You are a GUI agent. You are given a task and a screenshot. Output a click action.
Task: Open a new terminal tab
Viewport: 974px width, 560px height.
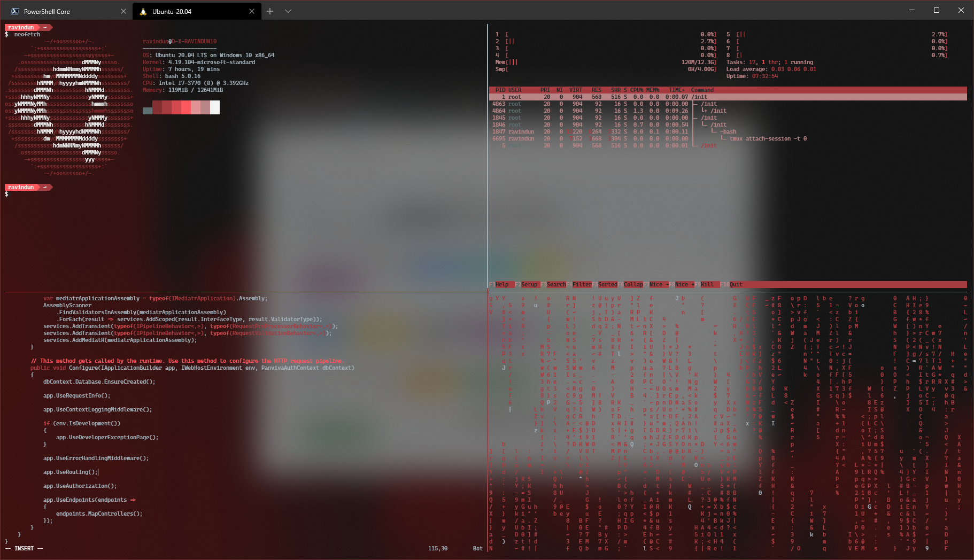(x=270, y=11)
